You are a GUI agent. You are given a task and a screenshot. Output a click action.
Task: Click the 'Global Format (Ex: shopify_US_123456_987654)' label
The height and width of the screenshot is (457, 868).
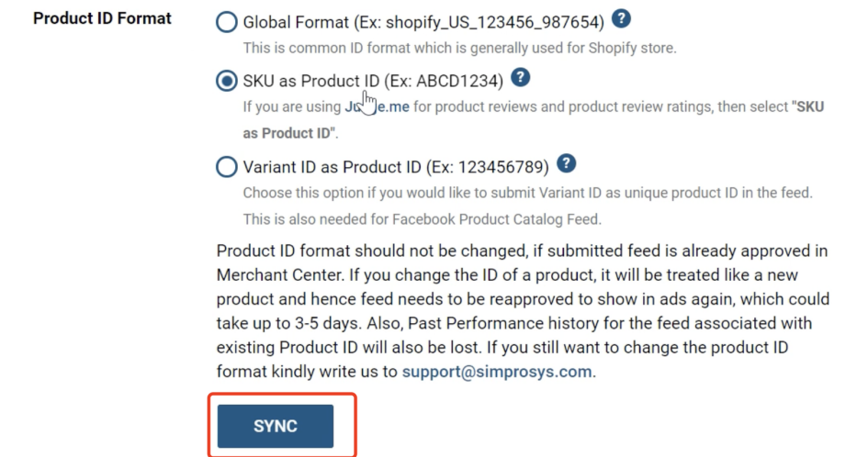pos(423,22)
